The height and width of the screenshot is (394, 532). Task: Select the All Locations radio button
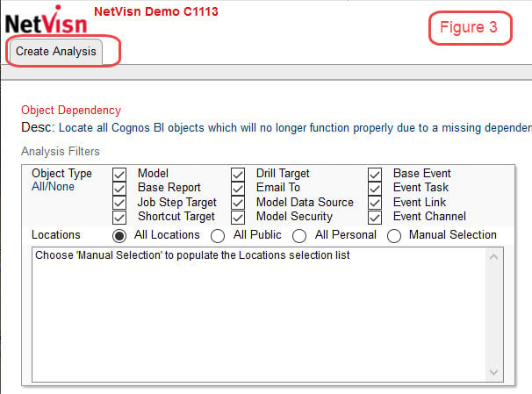tap(119, 236)
